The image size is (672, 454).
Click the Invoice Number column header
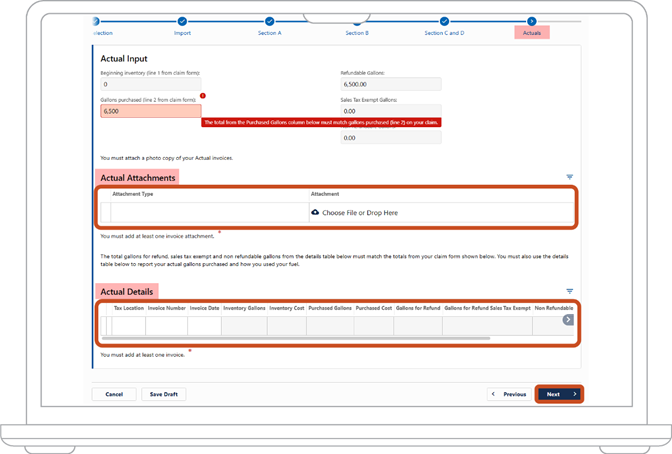(167, 308)
